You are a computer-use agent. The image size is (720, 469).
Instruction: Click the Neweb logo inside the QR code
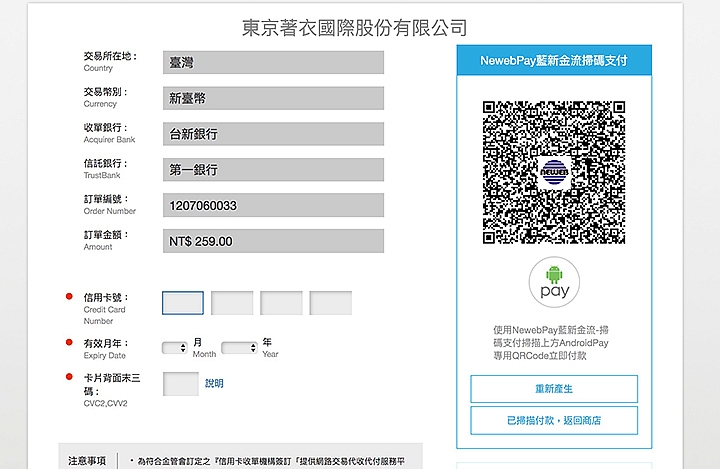(554, 172)
